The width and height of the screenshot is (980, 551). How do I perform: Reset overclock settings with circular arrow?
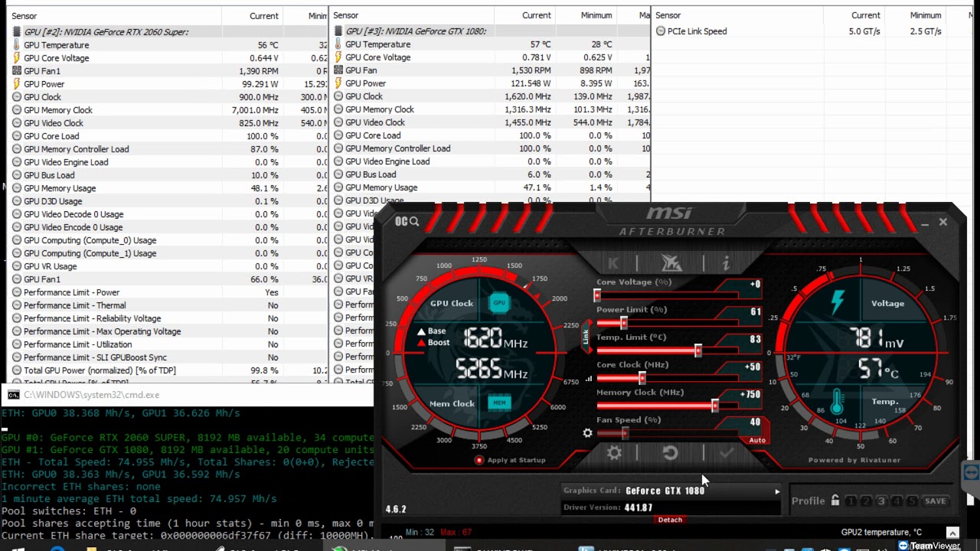tap(670, 453)
